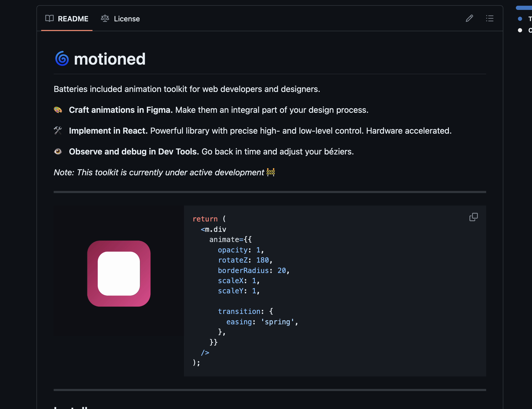The width and height of the screenshot is (532, 409).
Task: Open the README outline list icon
Action: [x=490, y=18]
